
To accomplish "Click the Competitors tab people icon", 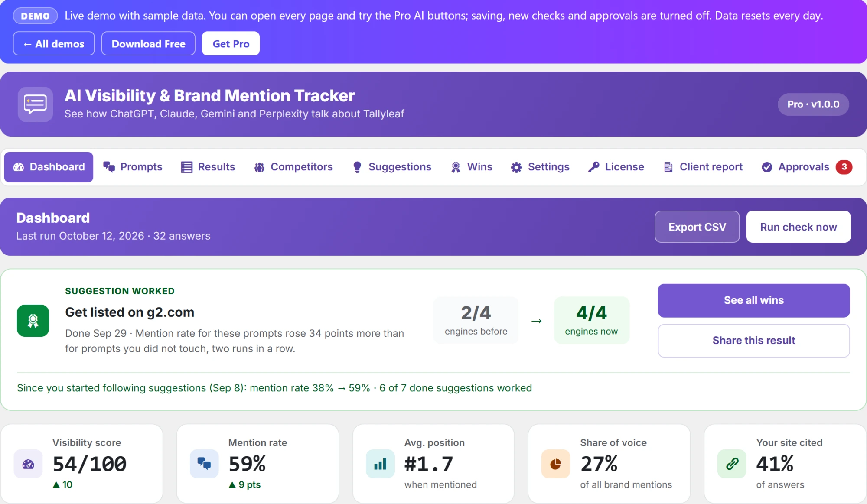I will pyautogui.click(x=259, y=167).
